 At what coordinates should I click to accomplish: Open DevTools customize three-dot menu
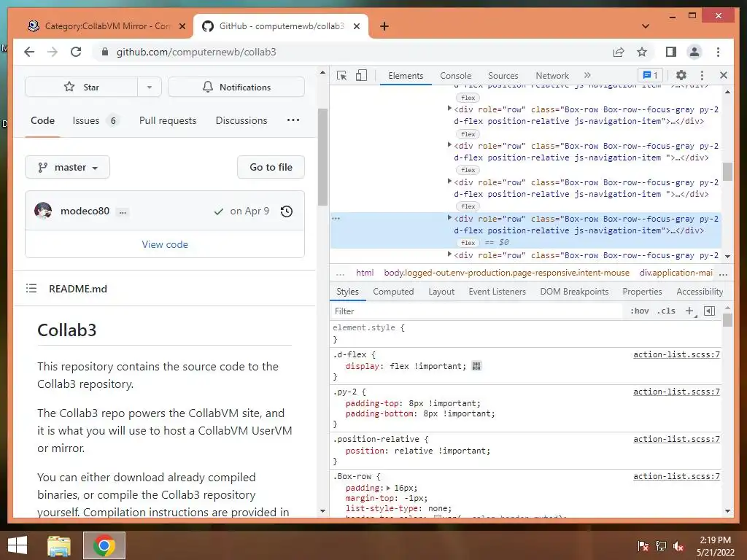702,75
